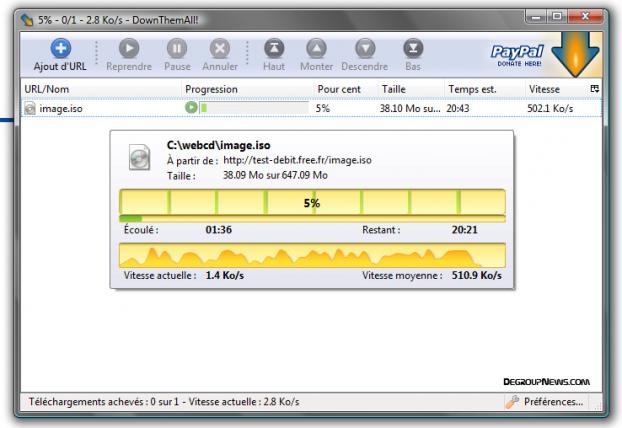Move item up with Monter
The image size is (622, 428).
click(x=316, y=48)
